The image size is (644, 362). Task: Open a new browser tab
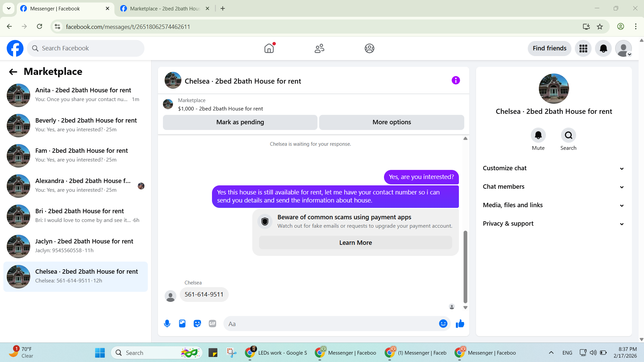pyautogui.click(x=223, y=9)
